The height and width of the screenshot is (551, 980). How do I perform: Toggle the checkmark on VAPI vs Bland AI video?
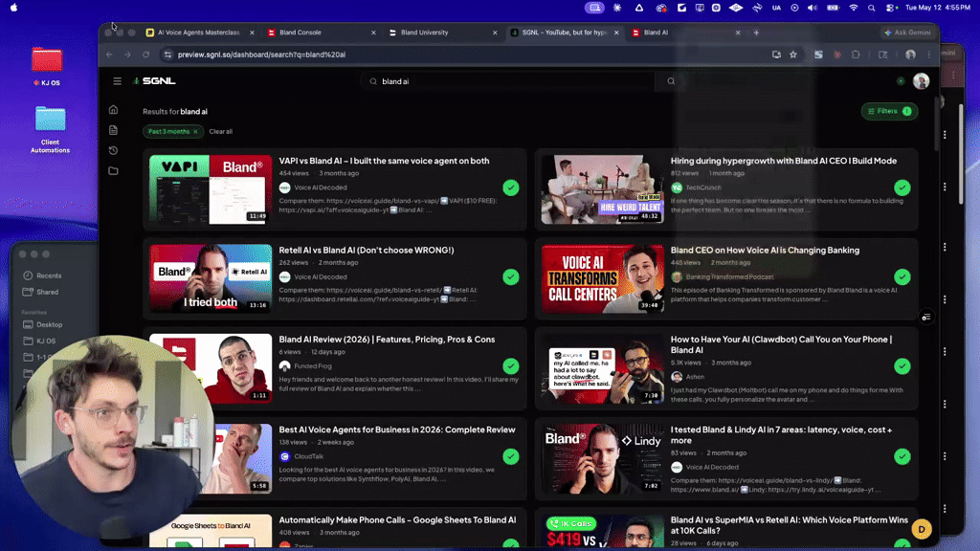pos(511,187)
